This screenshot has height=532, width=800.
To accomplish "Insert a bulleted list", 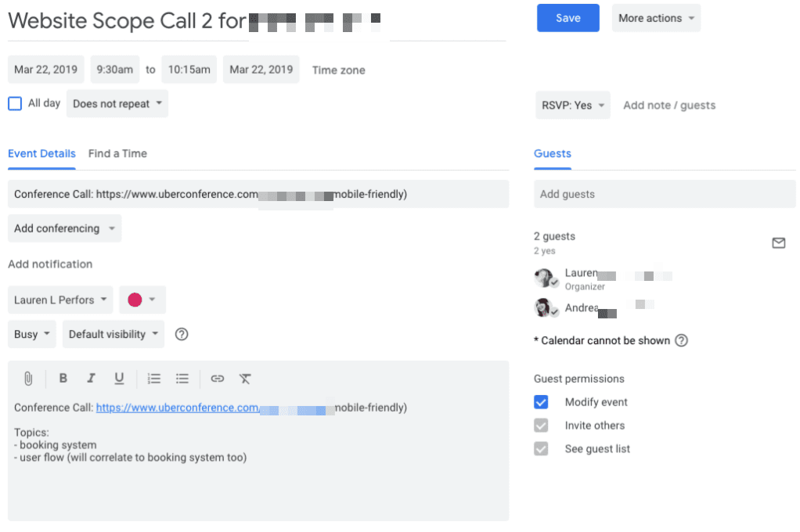I will (182, 379).
